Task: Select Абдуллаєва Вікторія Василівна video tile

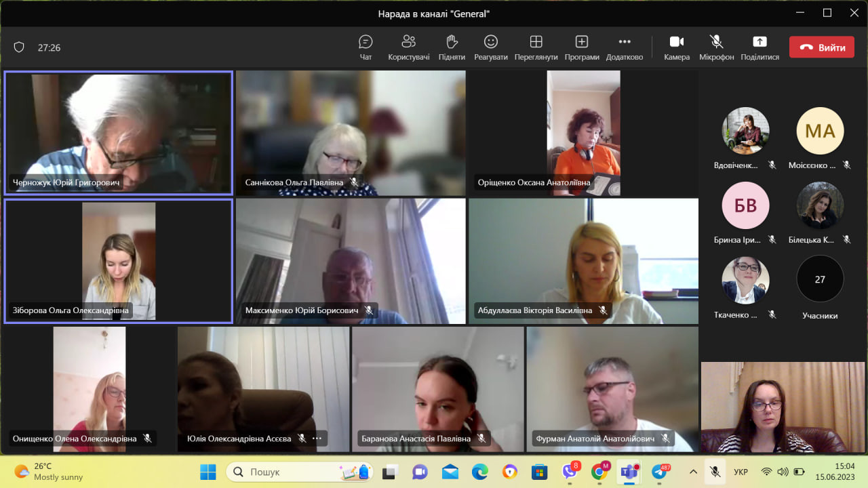Action: (x=584, y=261)
